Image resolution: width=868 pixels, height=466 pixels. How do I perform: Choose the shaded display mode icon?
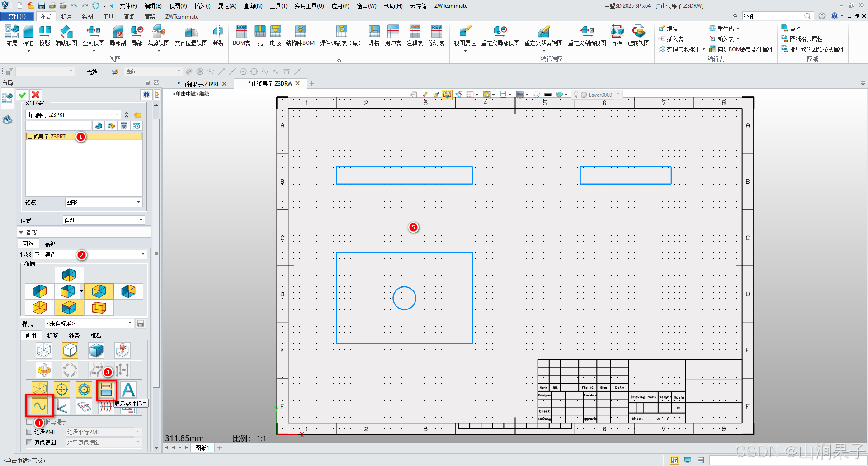tap(96, 350)
